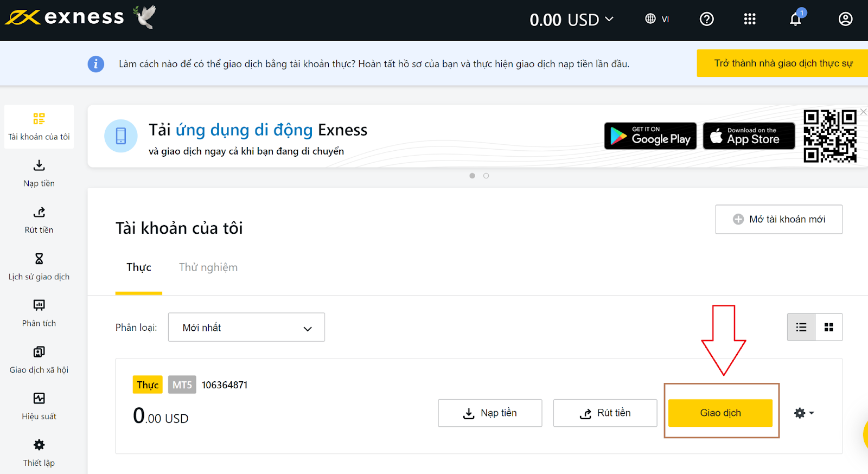Select first carousel dot
868x474 pixels.
[472, 176]
